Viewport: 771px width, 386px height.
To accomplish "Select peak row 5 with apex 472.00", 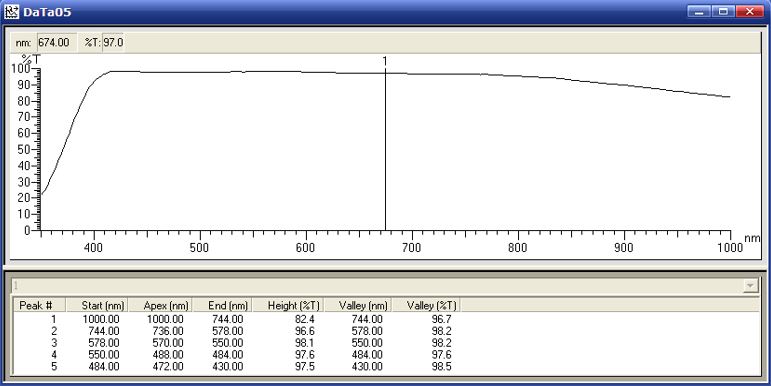I will pos(237,366).
